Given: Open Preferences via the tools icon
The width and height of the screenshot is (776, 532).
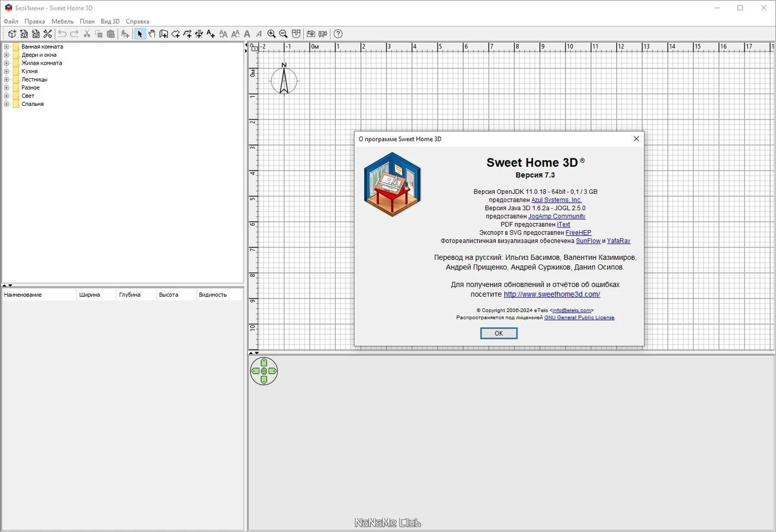Looking at the screenshot, I should click(x=47, y=34).
